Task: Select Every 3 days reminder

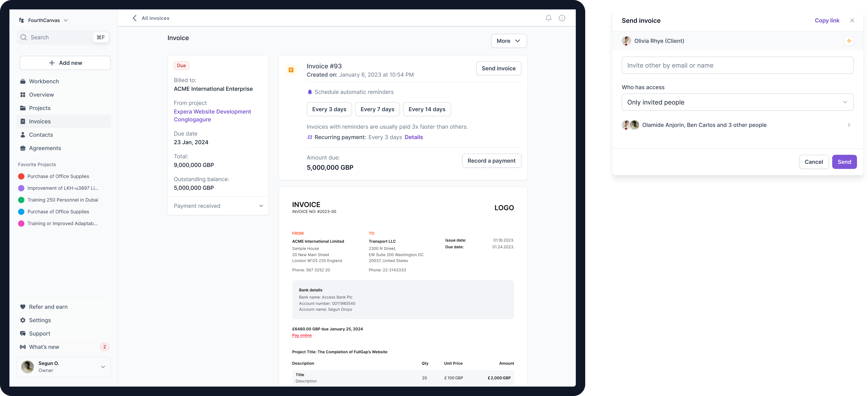Action: pos(329,109)
